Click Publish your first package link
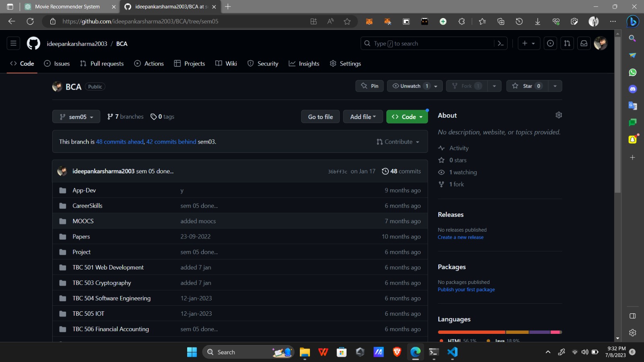644x362 pixels. 466,290
